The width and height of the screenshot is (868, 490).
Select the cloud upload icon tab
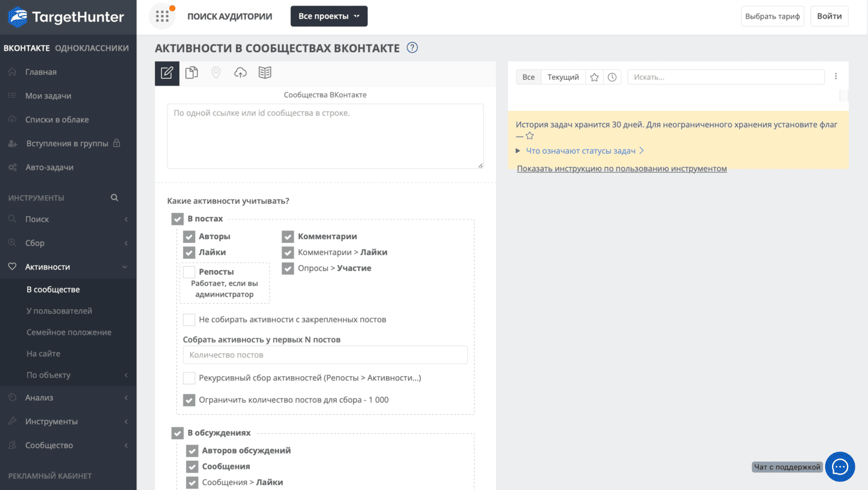coord(241,73)
